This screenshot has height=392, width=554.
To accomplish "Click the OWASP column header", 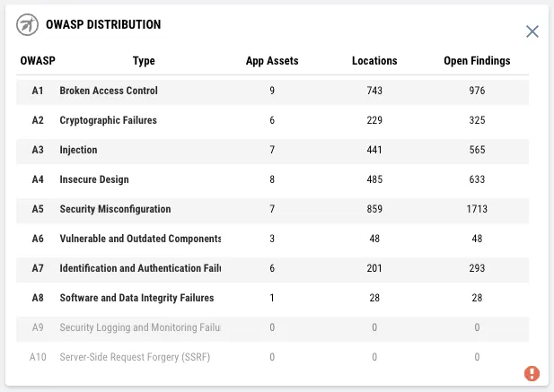I will tap(38, 61).
